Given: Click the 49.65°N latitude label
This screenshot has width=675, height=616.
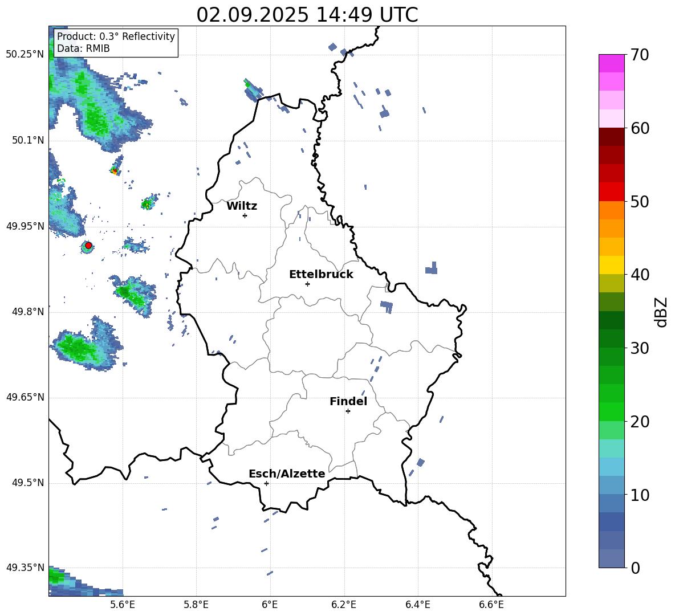Looking at the screenshot, I should click(x=25, y=397).
